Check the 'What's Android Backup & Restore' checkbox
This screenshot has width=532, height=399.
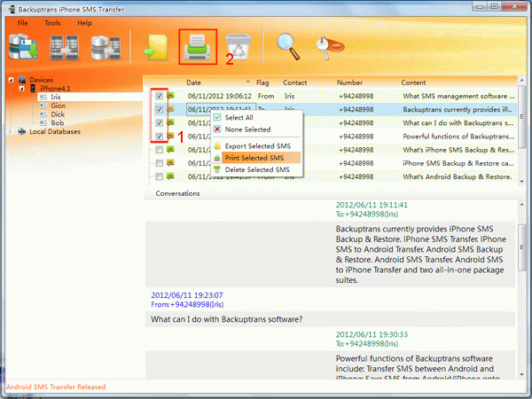159,176
